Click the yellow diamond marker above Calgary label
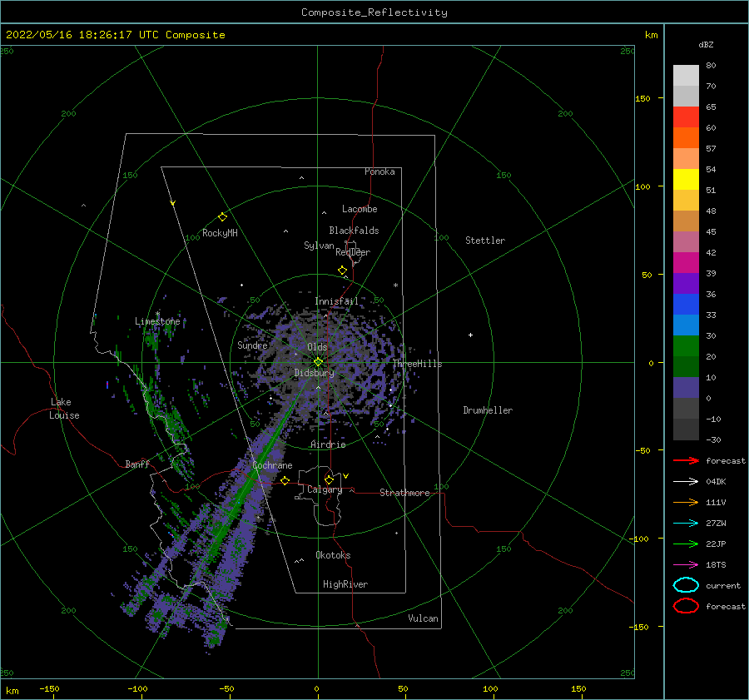 tap(329, 479)
